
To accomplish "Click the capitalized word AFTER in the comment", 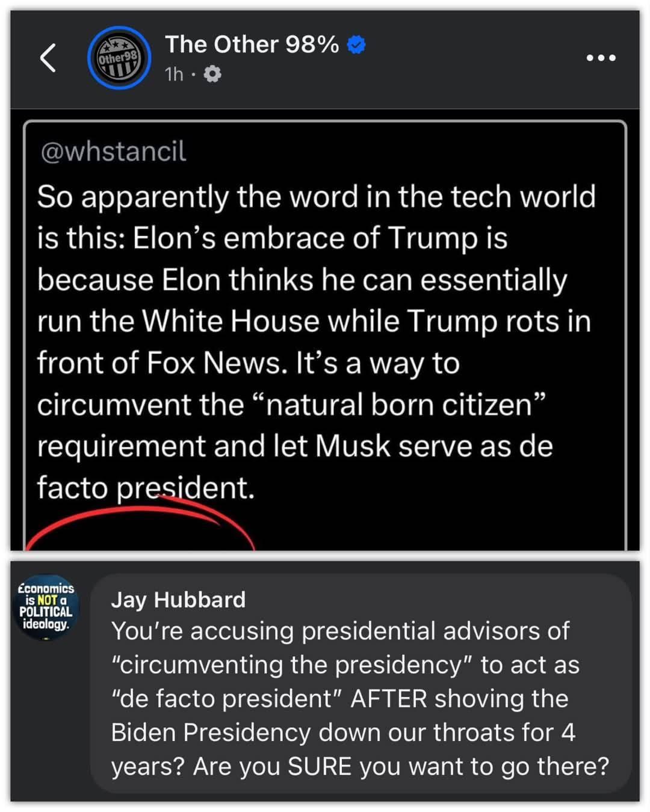I will 389,699.
